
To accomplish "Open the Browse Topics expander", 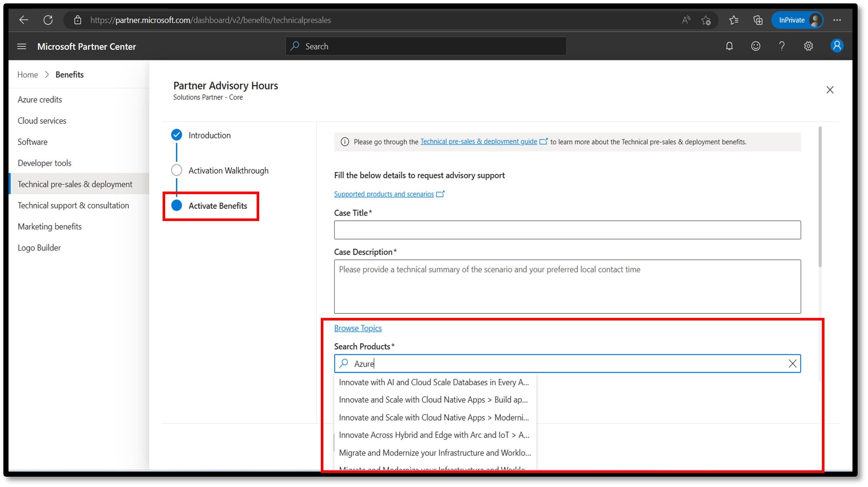I will click(357, 327).
